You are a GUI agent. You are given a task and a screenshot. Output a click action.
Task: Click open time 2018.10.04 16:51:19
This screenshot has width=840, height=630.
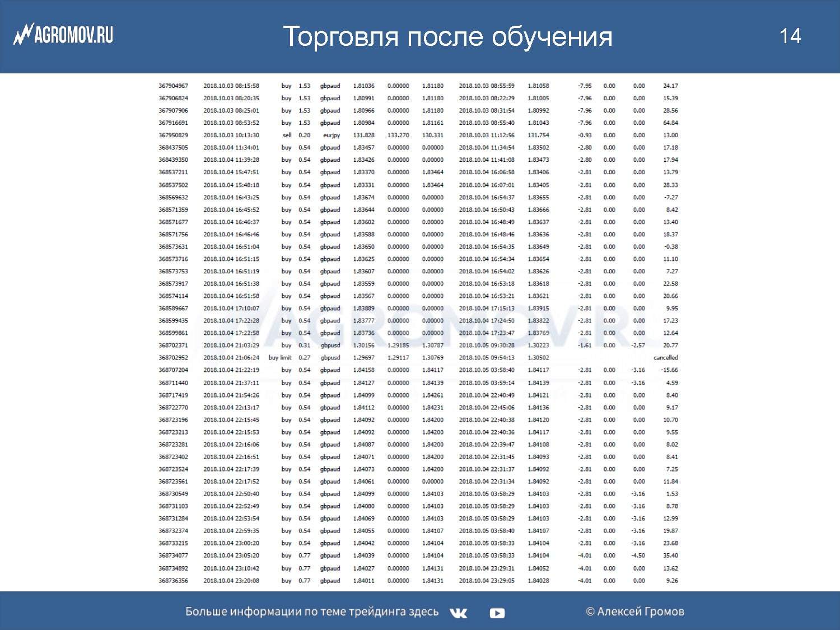[x=231, y=271]
